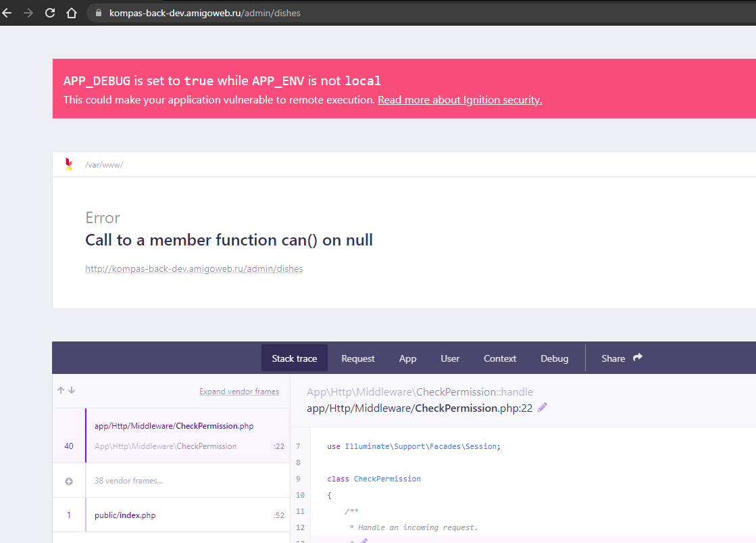Click the browser back arrow
This screenshot has height=543, width=756.
[x=7, y=13]
